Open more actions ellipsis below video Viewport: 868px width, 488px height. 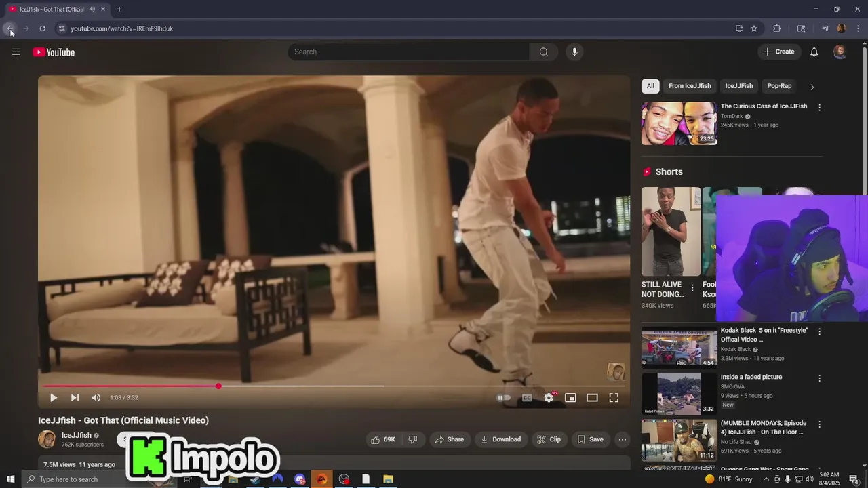coord(623,440)
